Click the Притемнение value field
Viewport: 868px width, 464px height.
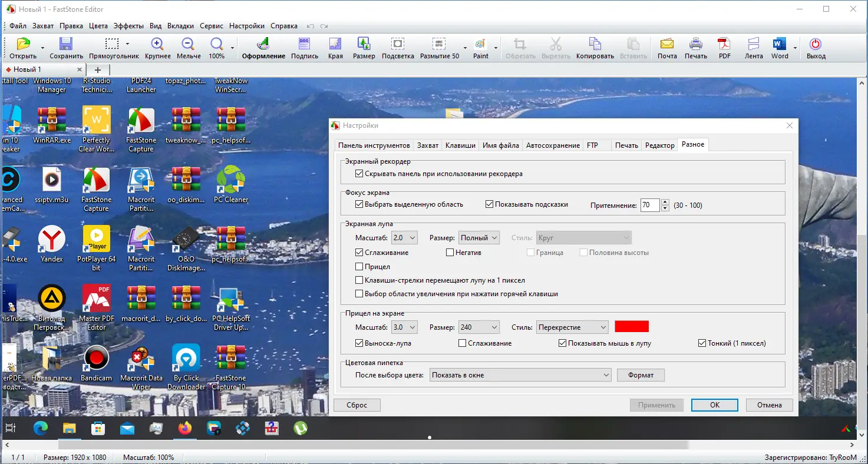click(650, 205)
